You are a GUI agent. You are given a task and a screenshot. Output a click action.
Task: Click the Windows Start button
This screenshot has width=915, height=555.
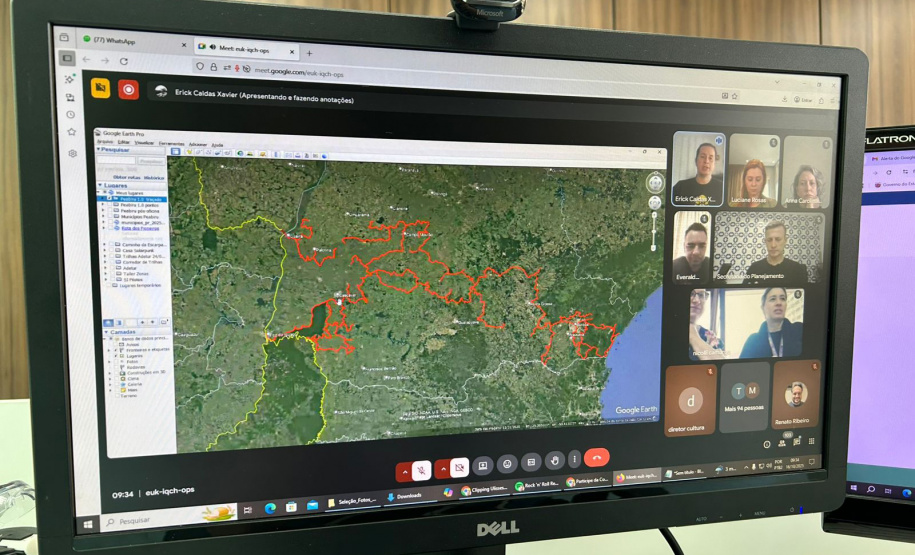tap(89, 524)
